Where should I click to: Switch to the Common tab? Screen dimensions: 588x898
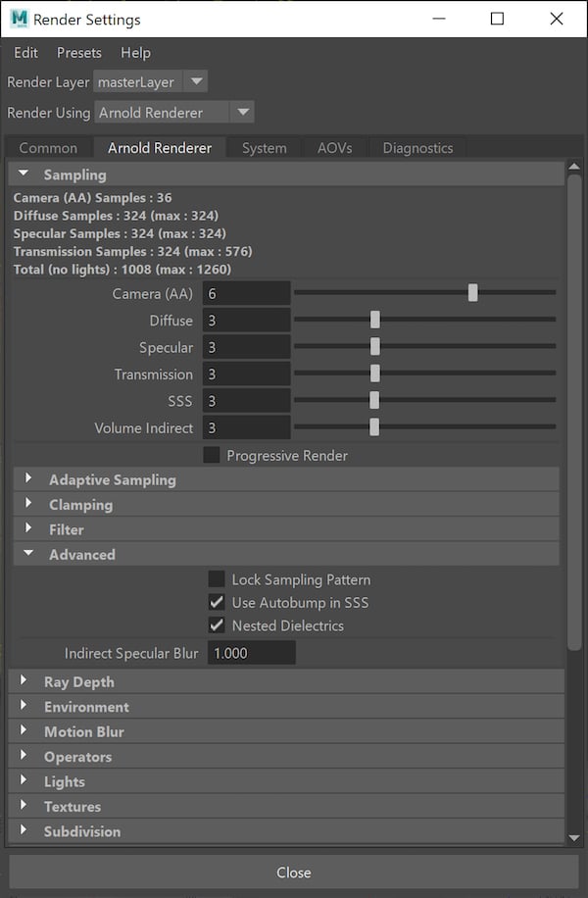(x=48, y=147)
